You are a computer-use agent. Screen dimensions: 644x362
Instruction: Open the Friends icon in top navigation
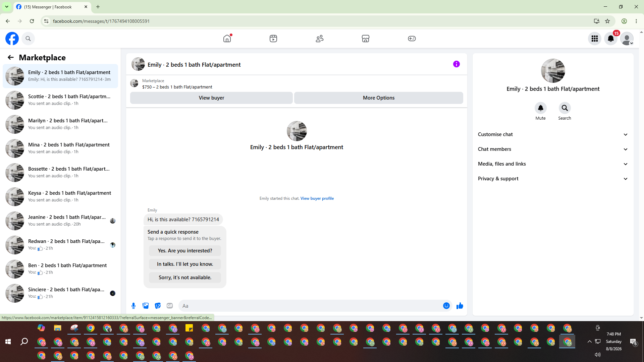click(x=320, y=39)
